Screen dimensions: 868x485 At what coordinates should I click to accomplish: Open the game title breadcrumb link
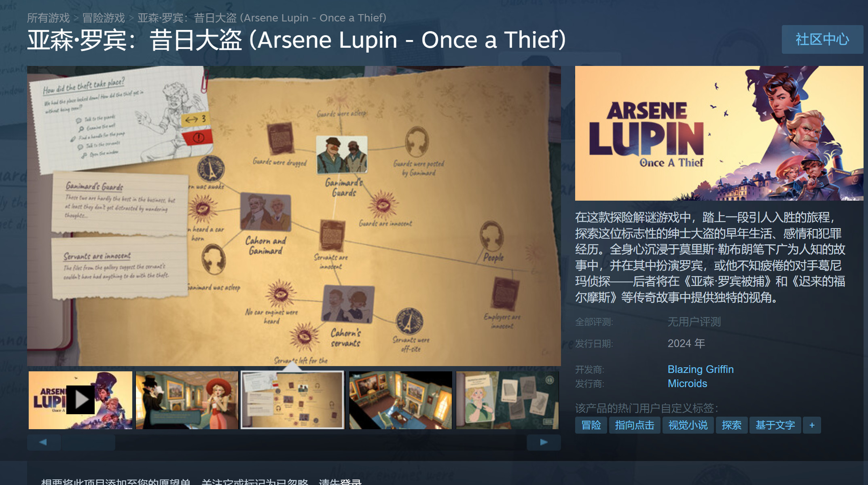(262, 18)
